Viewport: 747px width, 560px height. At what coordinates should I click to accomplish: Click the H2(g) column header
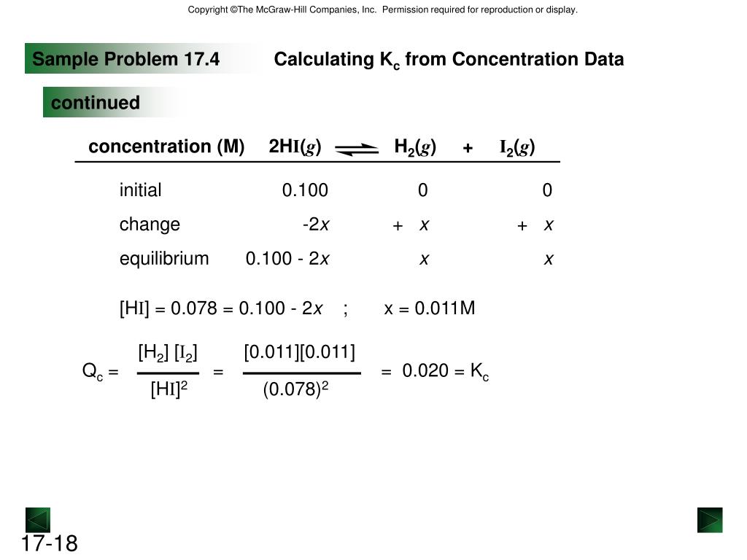(415, 147)
